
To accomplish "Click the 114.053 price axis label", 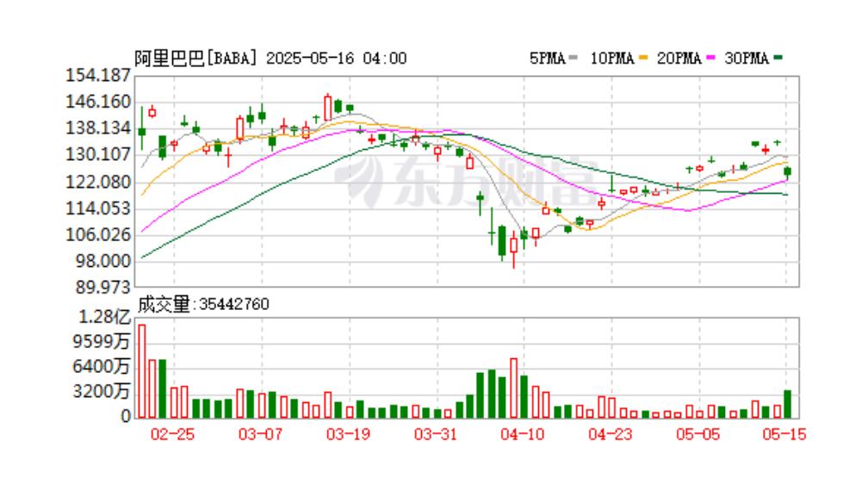I will pos(98,208).
